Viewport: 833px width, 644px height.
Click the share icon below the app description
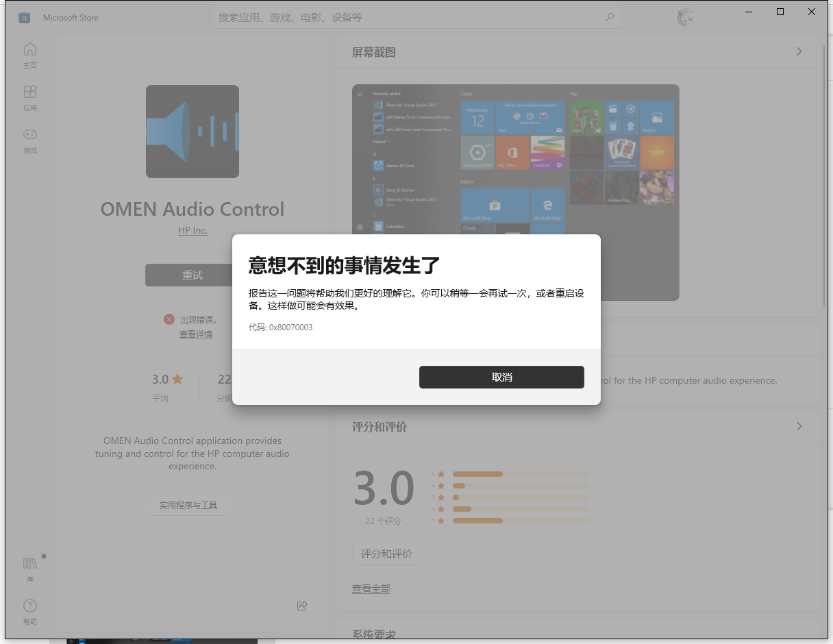(301, 606)
